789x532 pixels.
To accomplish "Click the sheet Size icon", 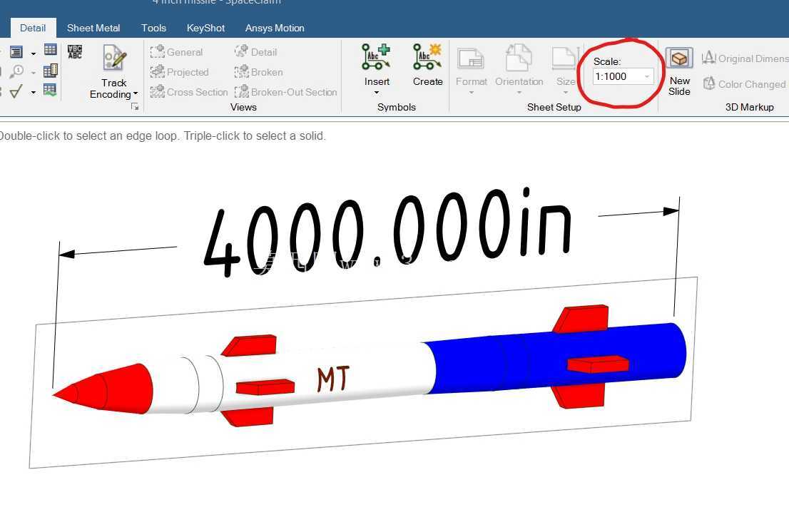I will click(x=565, y=58).
